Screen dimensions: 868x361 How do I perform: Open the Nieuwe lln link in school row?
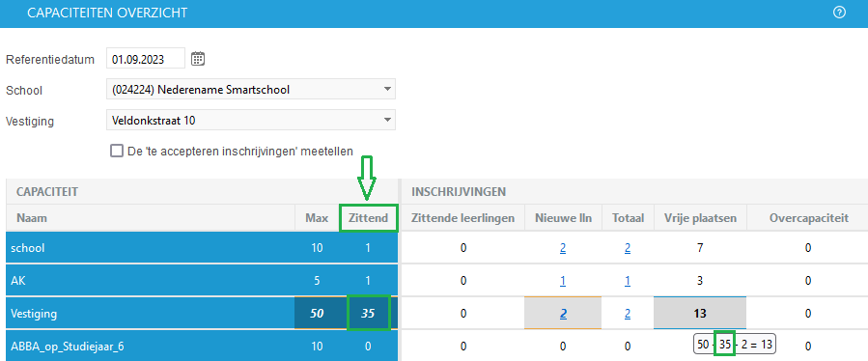tap(563, 248)
